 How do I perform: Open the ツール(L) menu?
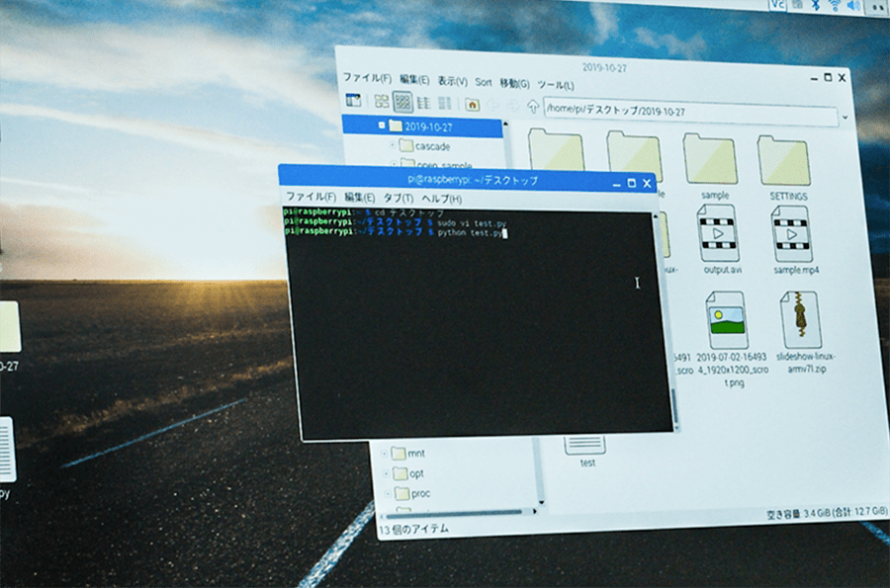point(556,85)
